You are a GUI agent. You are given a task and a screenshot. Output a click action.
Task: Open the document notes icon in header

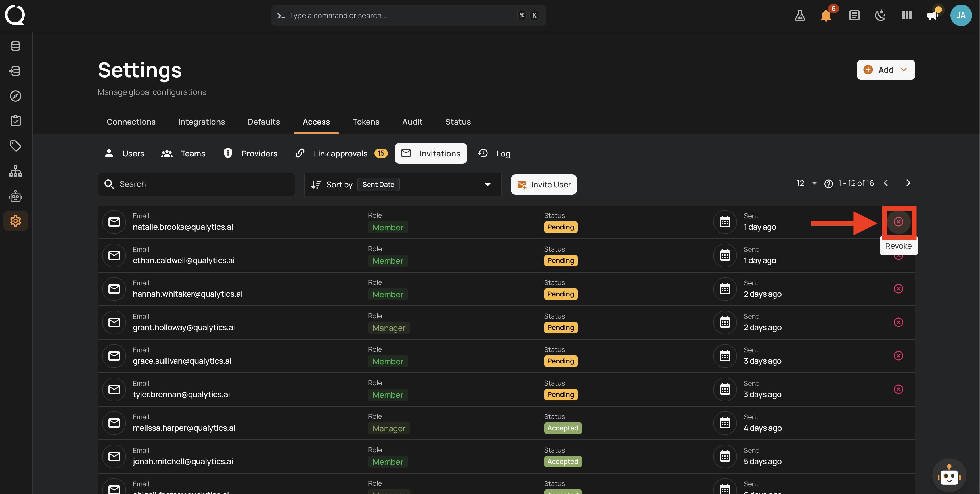[854, 15]
